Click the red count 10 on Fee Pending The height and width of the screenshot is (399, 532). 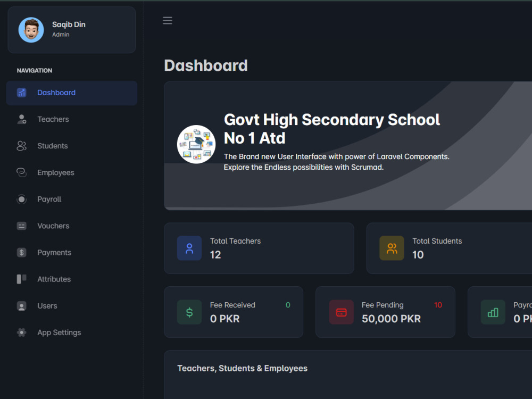tap(438, 305)
